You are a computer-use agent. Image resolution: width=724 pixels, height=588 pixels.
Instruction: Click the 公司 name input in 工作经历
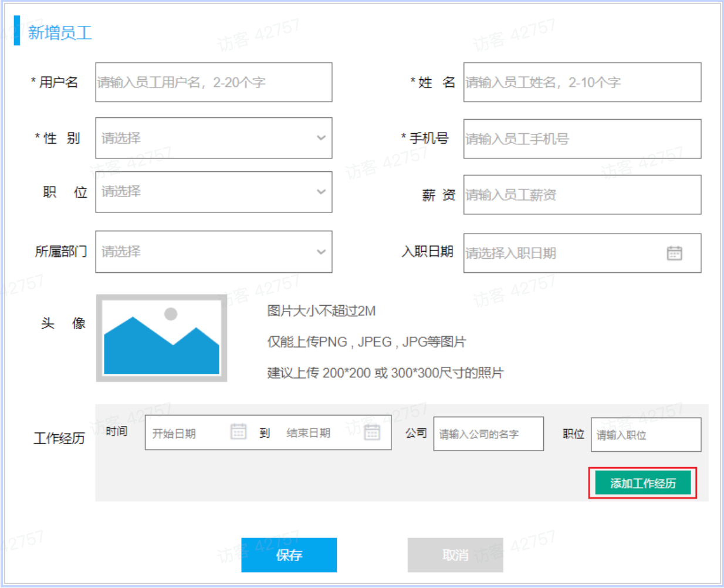pyautogui.click(x=488, y=434)
